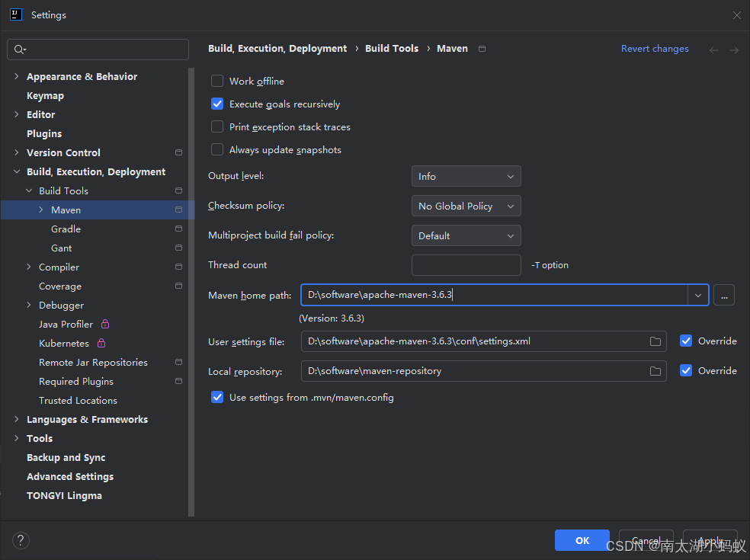Click the Thread count input field

pyautogui.click(x=466, y=265)
